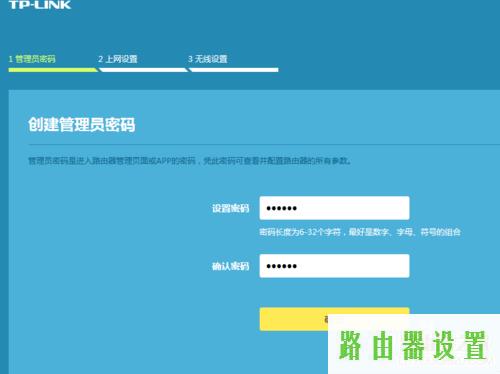Click the 设置密码 label
Screen dimensions: 500x374
[231, 208]
